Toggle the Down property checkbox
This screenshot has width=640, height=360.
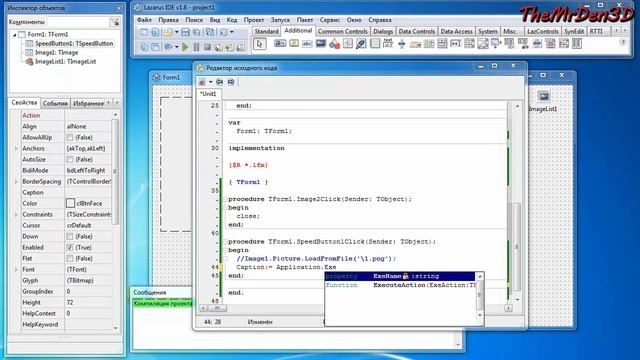tap(70, 237)
